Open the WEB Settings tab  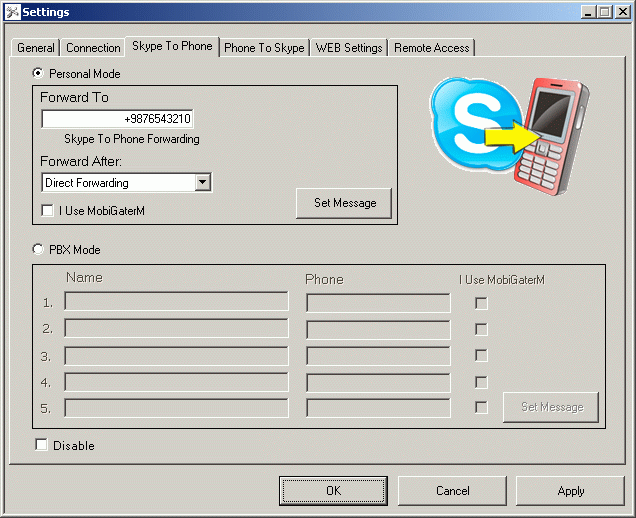click(x=349, y=48)
